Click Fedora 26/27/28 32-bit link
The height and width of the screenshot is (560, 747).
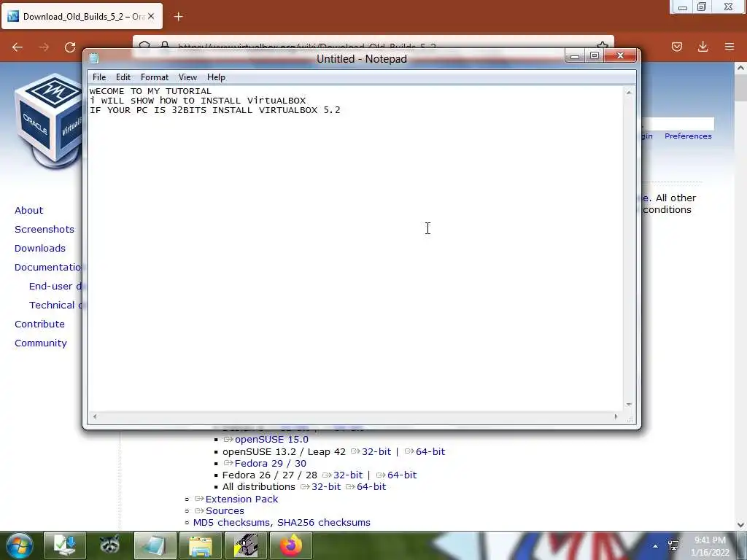348,475
